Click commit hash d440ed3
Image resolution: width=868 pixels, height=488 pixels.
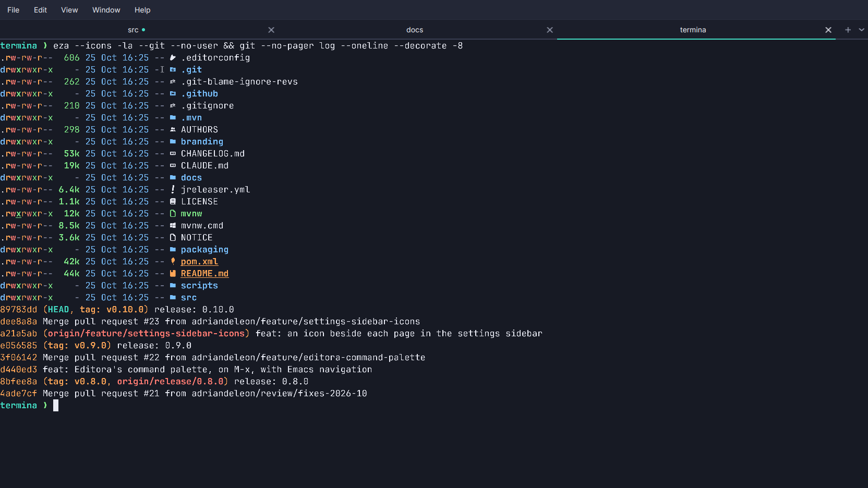point(19,370)
